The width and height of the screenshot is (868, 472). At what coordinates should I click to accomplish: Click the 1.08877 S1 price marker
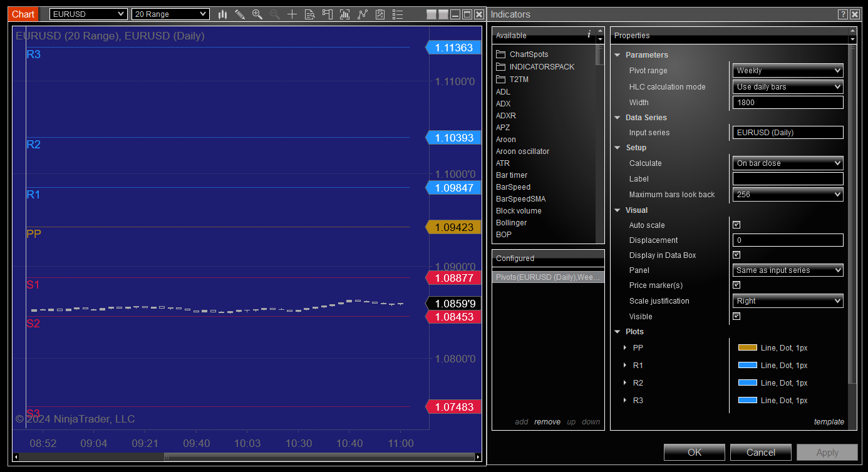[x=453, y=277]
